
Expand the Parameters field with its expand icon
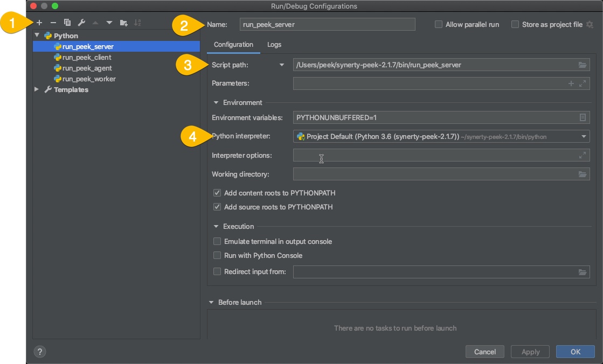pos(583,83)
